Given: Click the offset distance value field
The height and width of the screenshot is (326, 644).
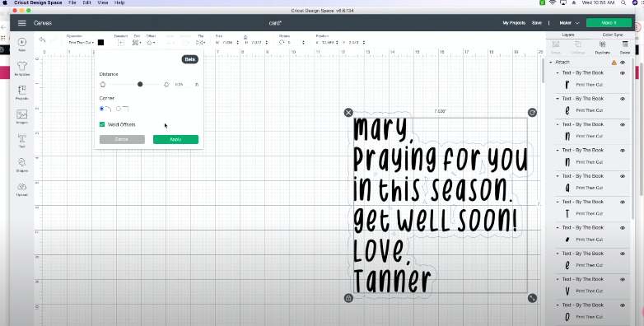Looking at the screenshot, I should [x=181, y=84].
